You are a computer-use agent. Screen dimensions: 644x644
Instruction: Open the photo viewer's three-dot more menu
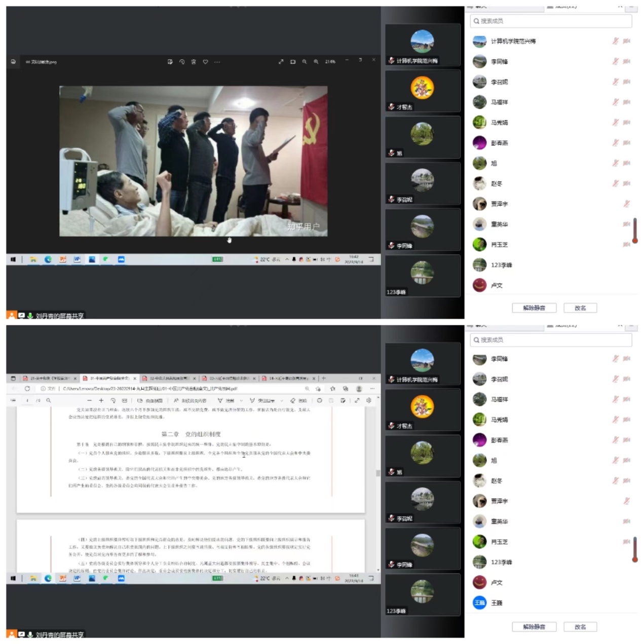pyautogui.click(x=217, y=62)
